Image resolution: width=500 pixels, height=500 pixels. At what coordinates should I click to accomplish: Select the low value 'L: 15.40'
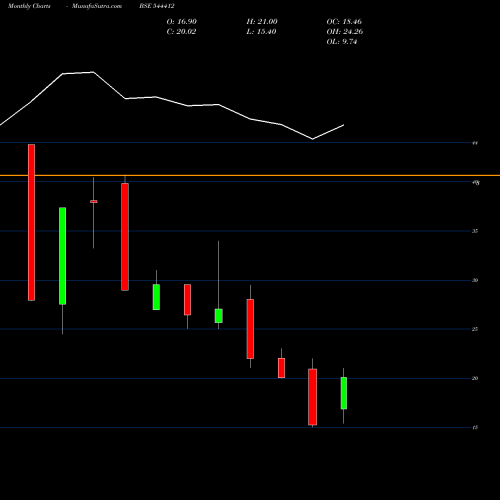(261, 32)
